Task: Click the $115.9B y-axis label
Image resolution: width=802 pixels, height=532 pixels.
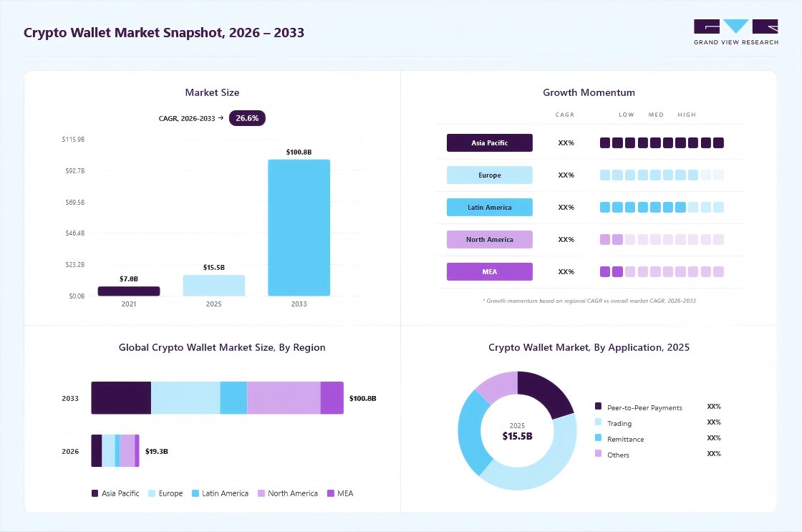Action: point(73,139)
